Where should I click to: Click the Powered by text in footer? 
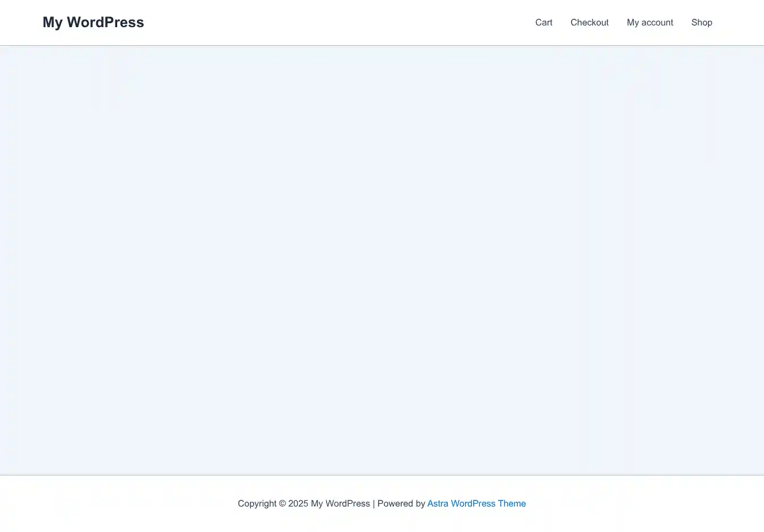click(401, 504)
